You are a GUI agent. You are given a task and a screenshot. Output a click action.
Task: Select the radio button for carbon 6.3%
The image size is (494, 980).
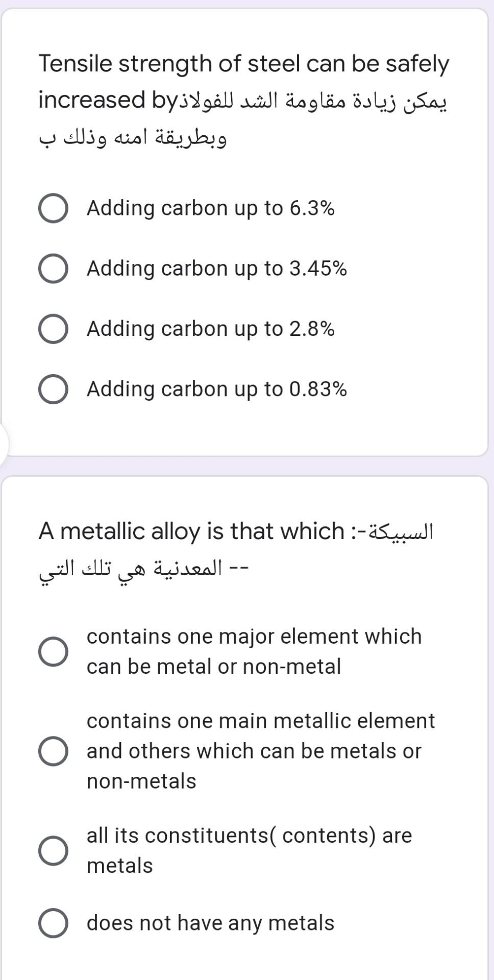(x=53, y=208)
